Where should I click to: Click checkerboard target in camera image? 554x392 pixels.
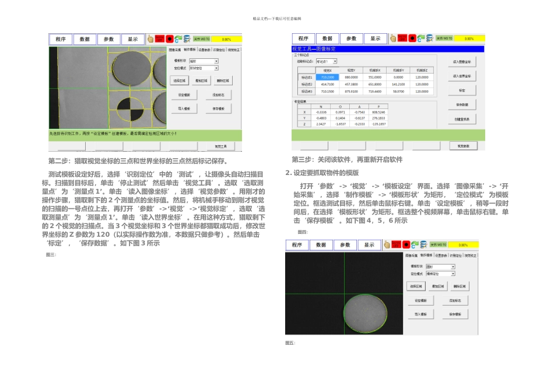[x=131, y=109]
